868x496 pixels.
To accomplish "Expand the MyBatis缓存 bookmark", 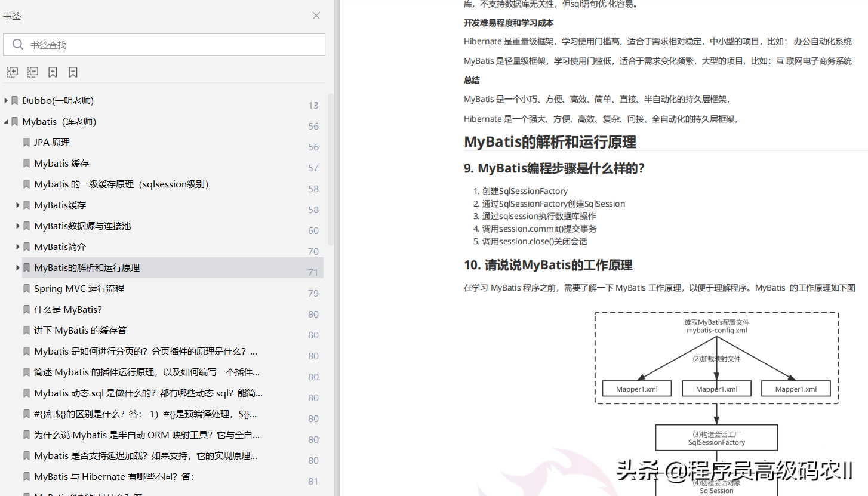I will [x=18, y=205].
